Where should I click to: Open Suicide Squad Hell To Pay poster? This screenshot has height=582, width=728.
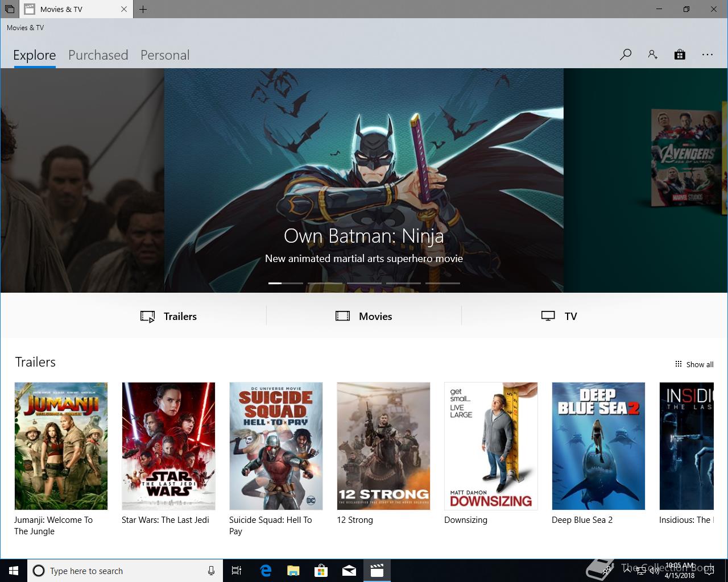pos(276,446)
